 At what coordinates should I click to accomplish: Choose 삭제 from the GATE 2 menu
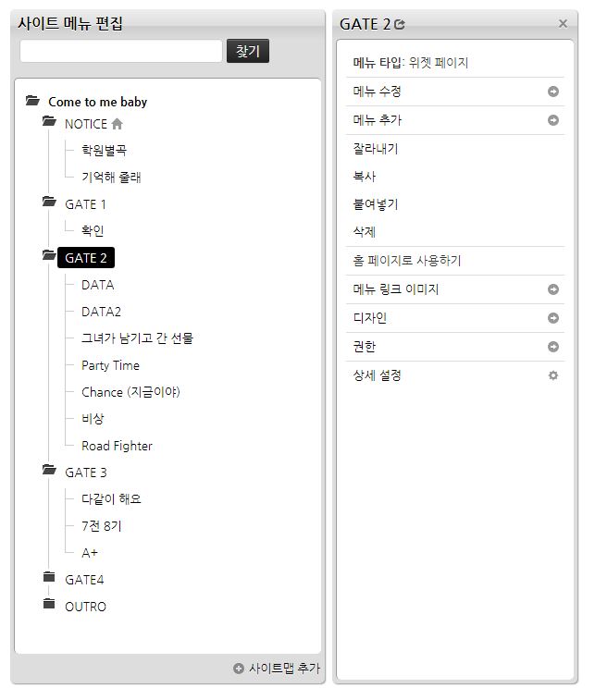(365, 232)
